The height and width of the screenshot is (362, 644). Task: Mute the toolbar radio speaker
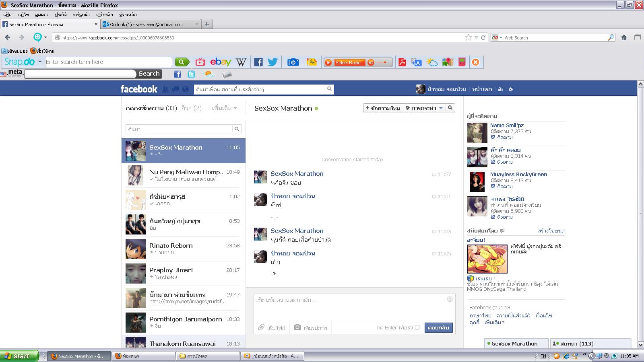(371, 62)
